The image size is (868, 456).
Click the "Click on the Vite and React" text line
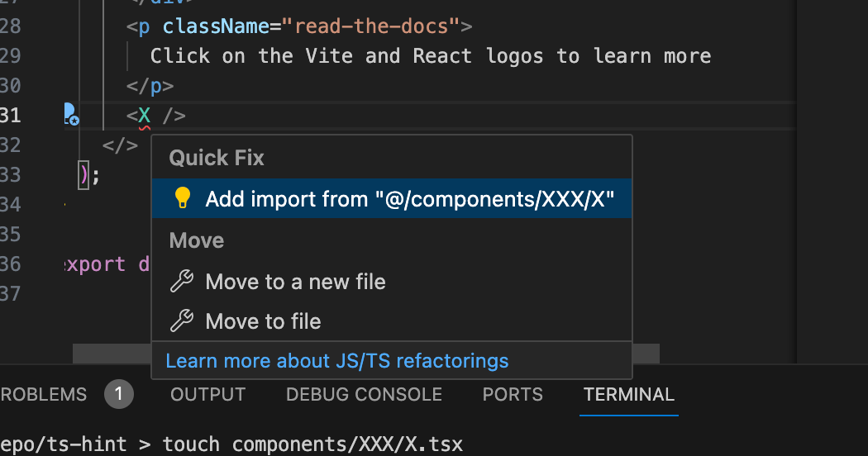click(430, 56)
